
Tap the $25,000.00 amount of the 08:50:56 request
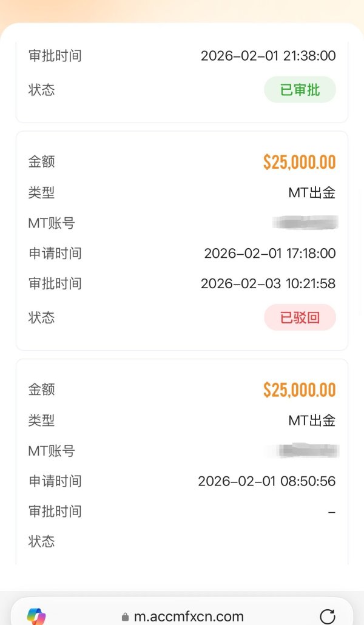coord(299,390)
